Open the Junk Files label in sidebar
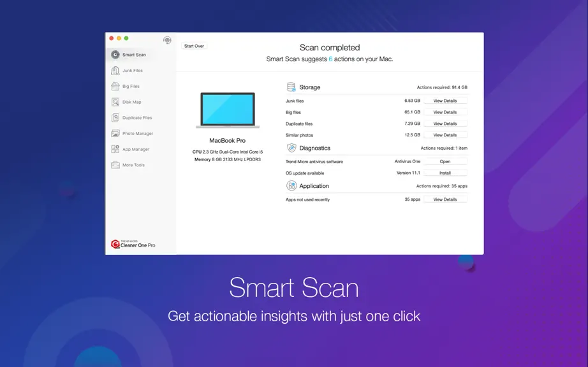The image size is (588, 367). [133, 70]
